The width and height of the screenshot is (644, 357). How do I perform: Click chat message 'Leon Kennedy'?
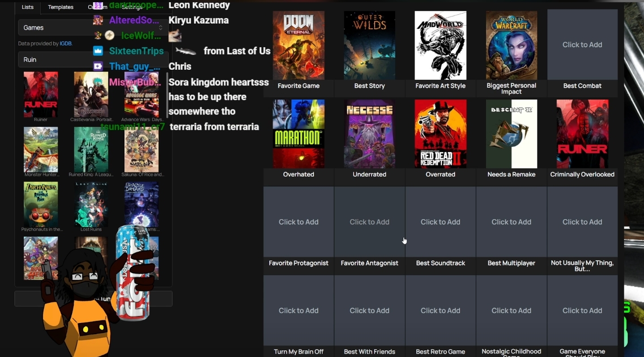199,5
